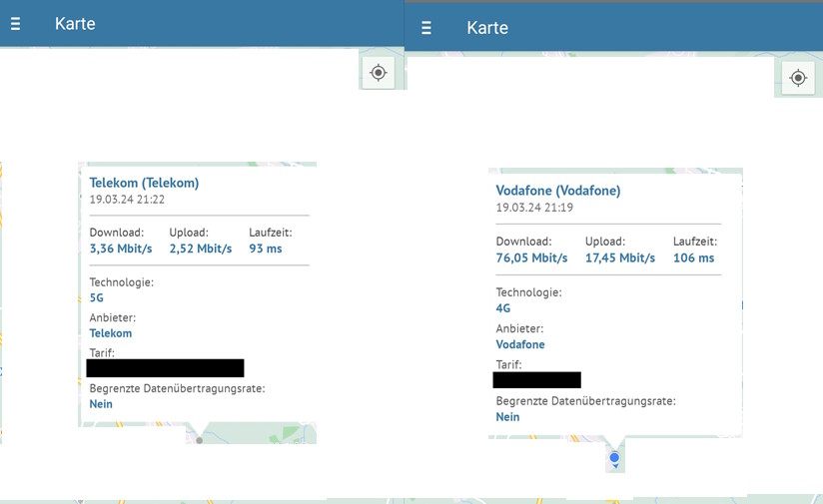Select Vodafone Laufzeit value 106 ms

coord(694,258)
